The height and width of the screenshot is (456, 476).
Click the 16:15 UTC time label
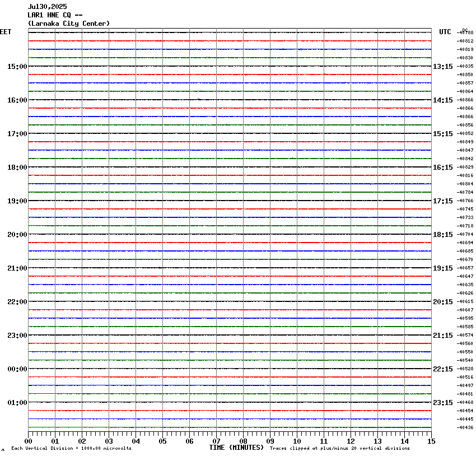click(442, 167)
